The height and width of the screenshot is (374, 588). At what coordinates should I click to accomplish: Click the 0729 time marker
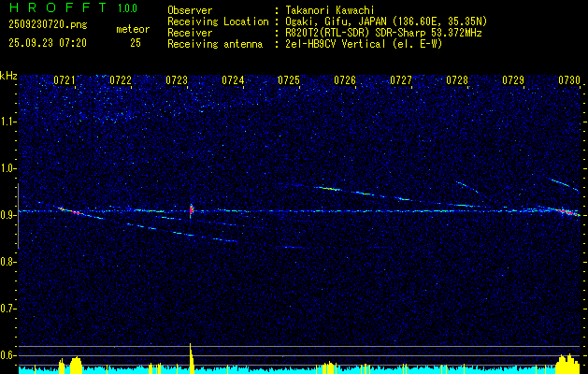point(513,79)
